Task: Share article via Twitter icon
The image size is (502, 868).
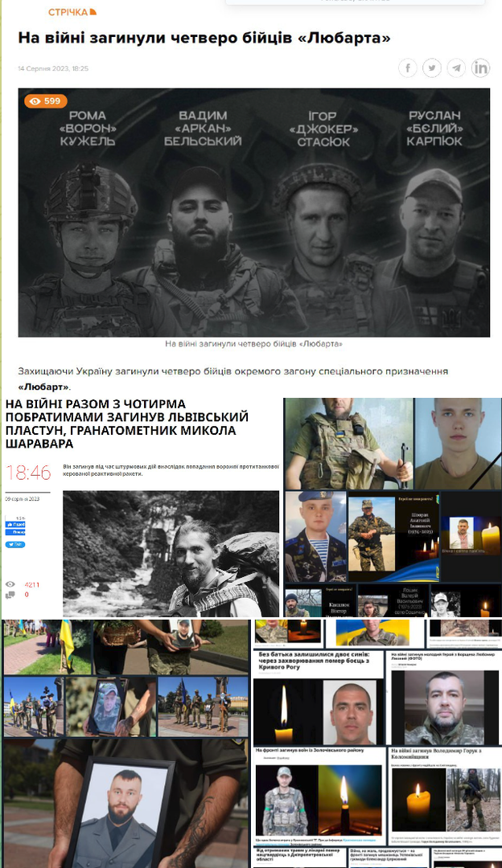Action: click(x=432, y=68)
